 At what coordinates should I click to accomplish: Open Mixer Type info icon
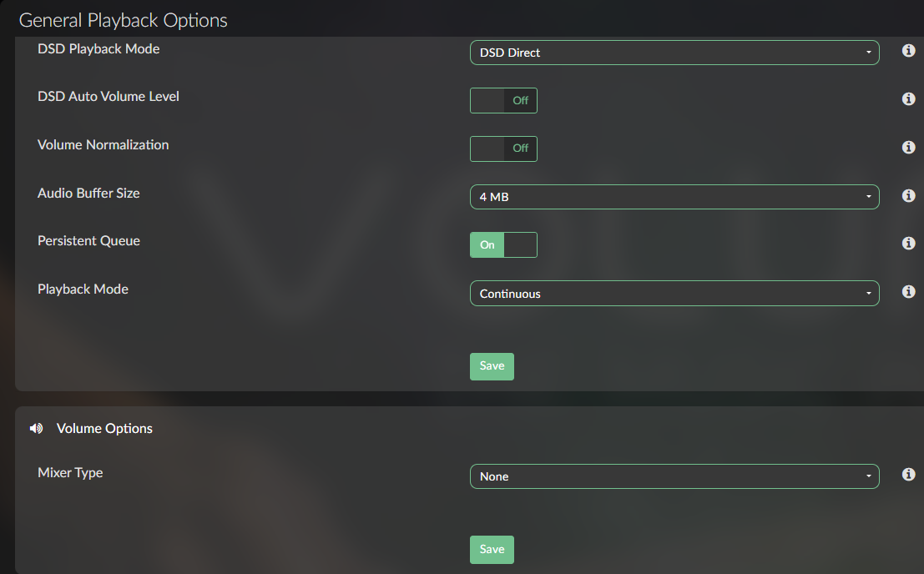tap(908, 475)
